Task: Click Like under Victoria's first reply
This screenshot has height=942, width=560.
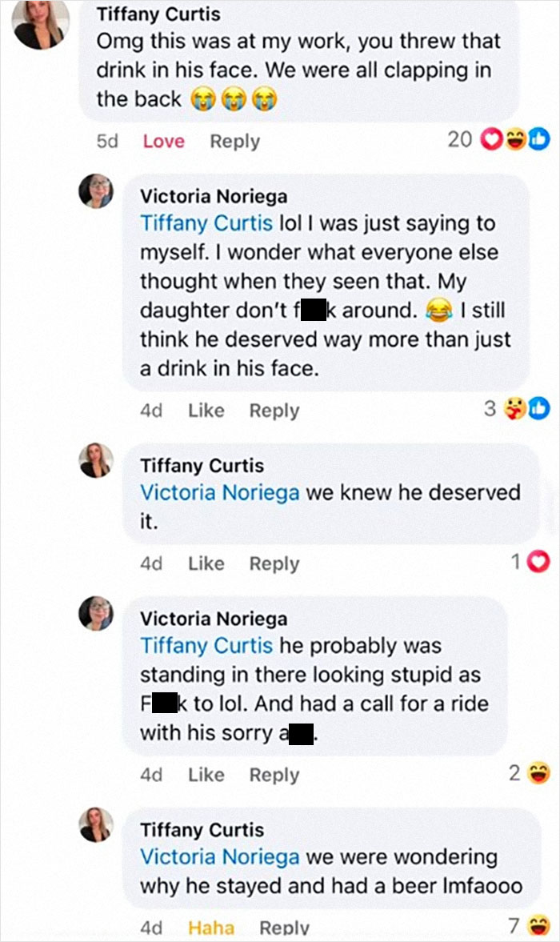Action: [206, 410]
